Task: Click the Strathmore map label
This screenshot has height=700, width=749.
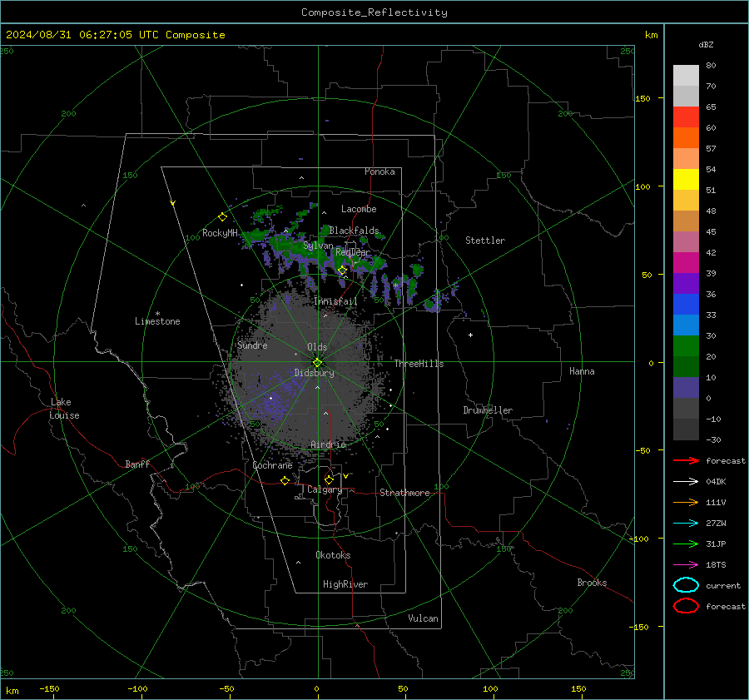Action: tap(404, 493)
